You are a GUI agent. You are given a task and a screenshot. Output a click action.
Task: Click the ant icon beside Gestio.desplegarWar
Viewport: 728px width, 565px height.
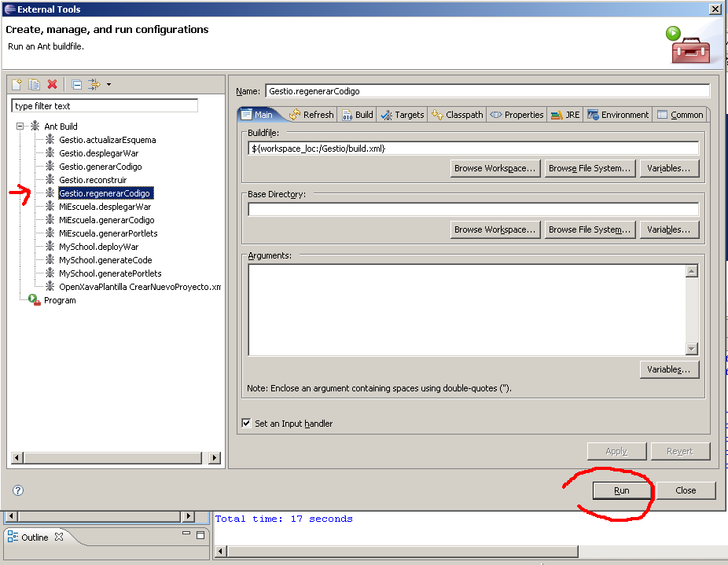click(50, 152)
